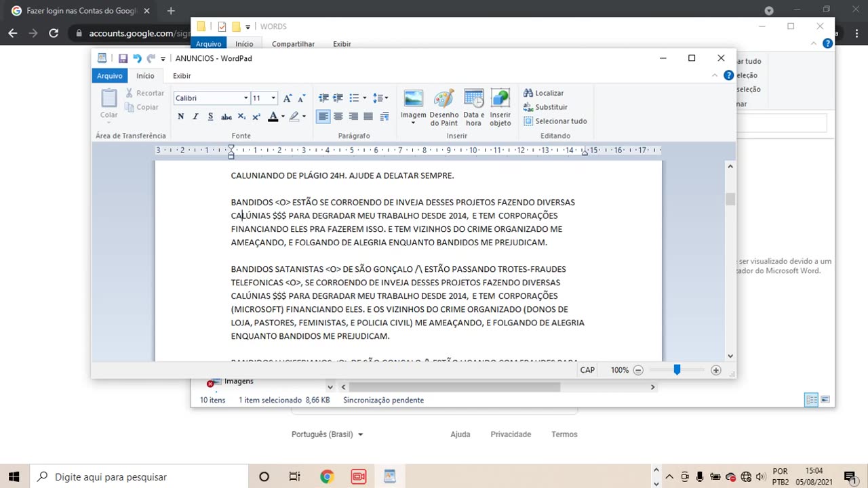
Task: Switch WORDS window to large icons view
Action: 825,400
